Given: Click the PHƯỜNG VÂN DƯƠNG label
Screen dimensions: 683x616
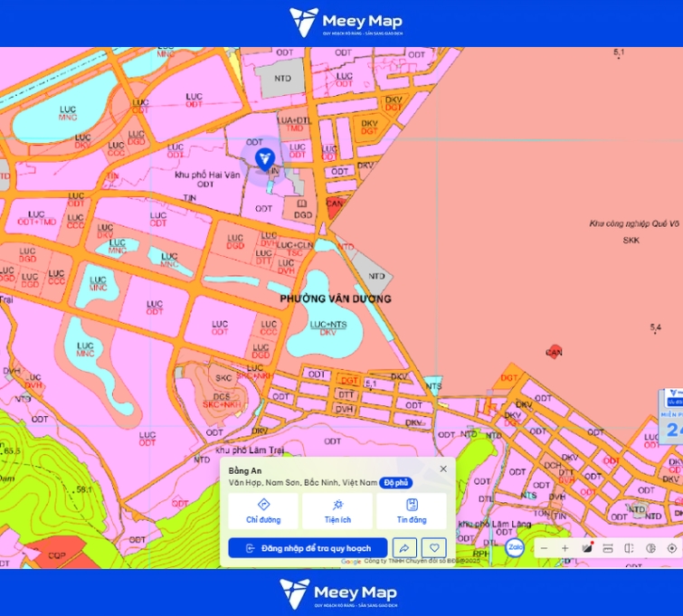Looking at the screenshot, I should [336, 299].
